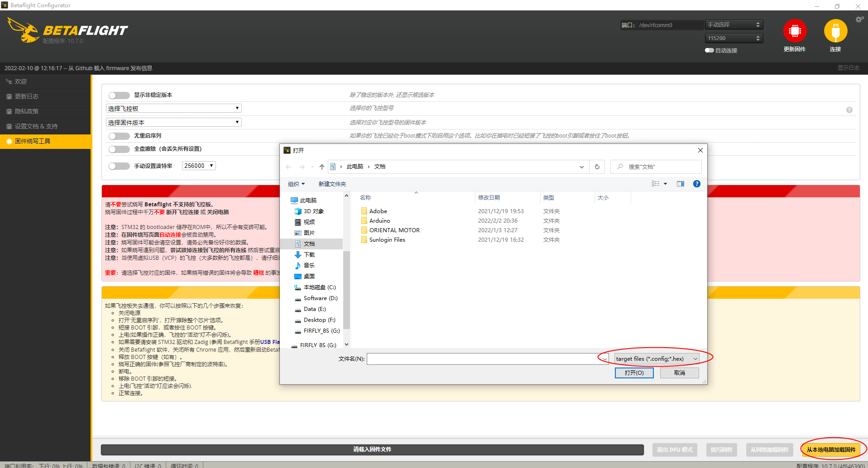
Task: Click 显示日志 link
Action: click(848, 68)
